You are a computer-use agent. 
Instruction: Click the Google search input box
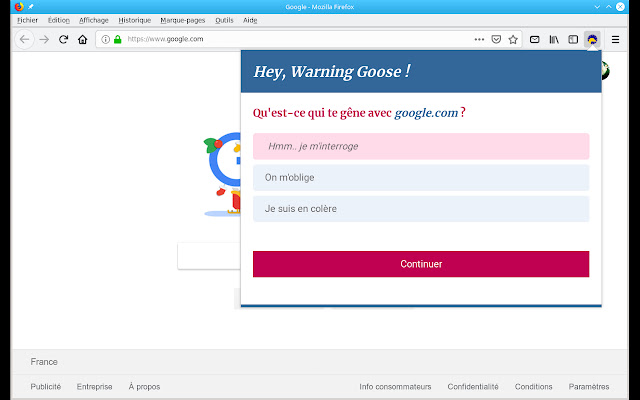[209, 256]
